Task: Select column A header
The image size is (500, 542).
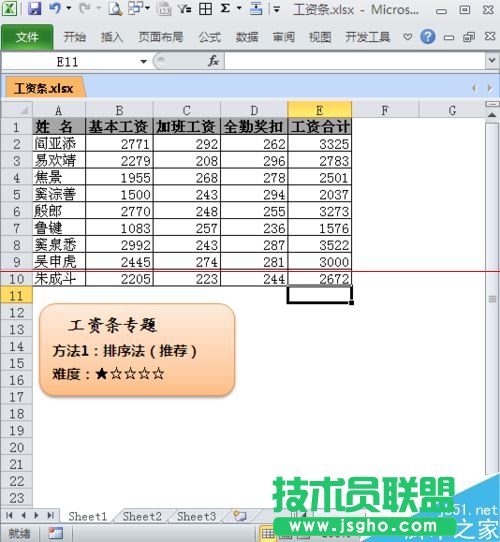Action: (x=59, y=110)
